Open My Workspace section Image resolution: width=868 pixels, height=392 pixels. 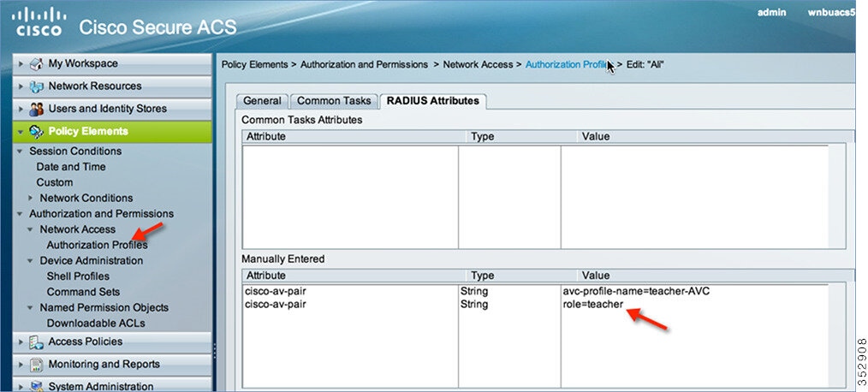[112, 63]
